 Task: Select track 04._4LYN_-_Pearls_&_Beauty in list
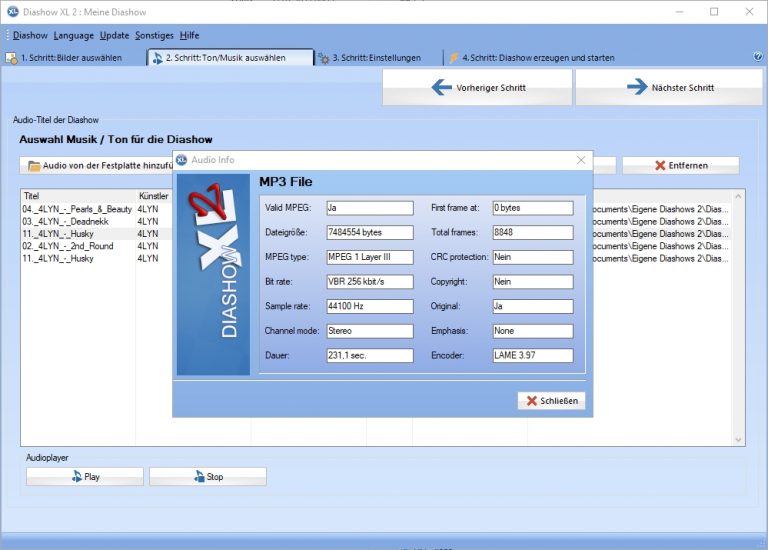tap(77, 209)
